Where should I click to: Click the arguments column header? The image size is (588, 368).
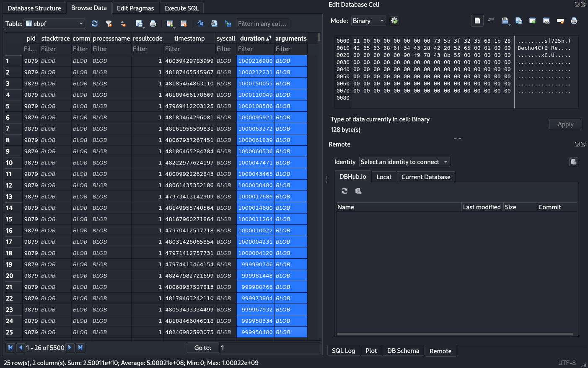tap(291, 39)
